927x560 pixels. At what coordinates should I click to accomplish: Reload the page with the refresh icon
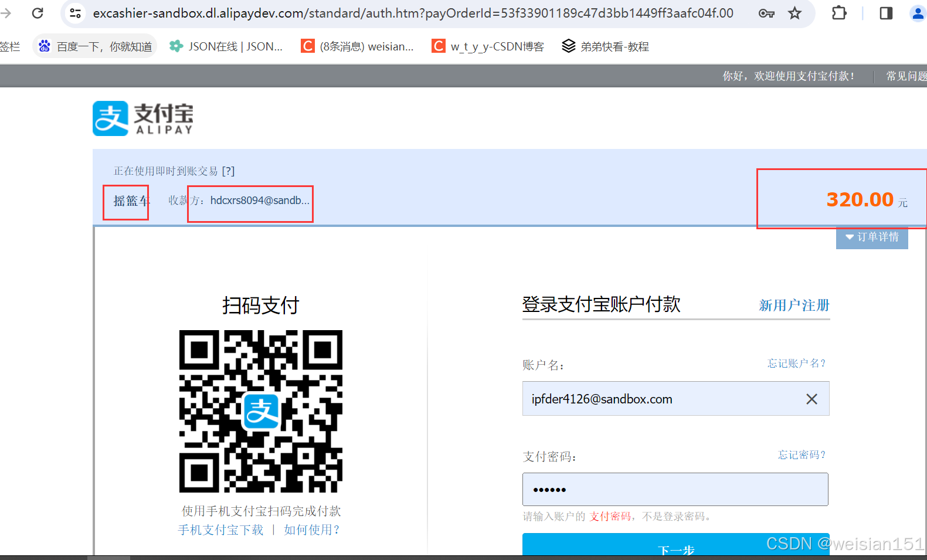pos(38,13)
